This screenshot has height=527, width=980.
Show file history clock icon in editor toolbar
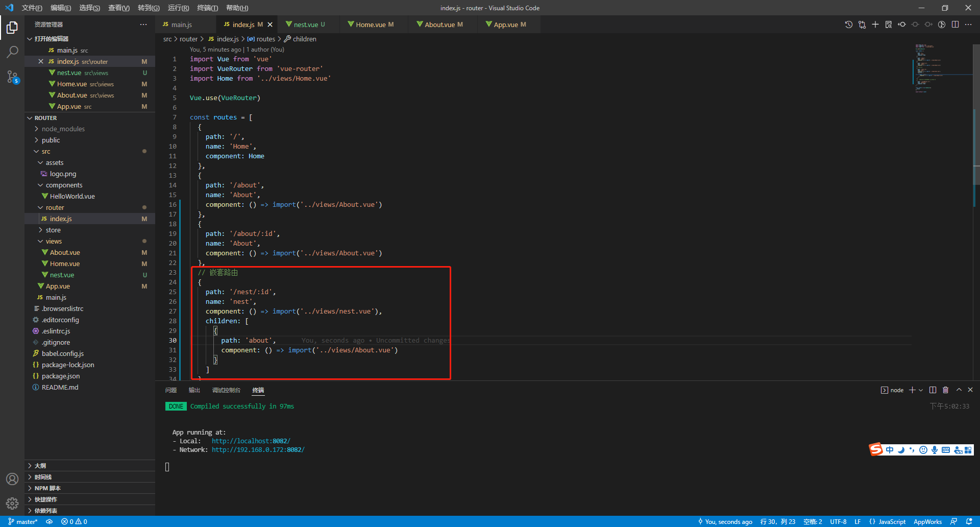click(x=849, y=25)
